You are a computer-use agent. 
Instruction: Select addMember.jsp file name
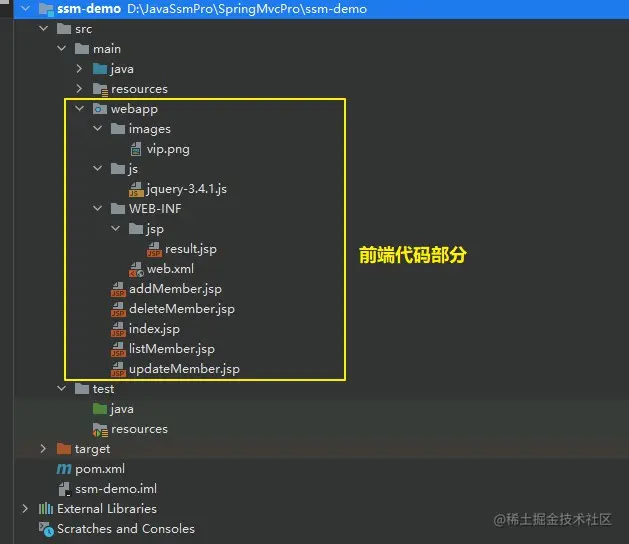click(x=175, y=289)
